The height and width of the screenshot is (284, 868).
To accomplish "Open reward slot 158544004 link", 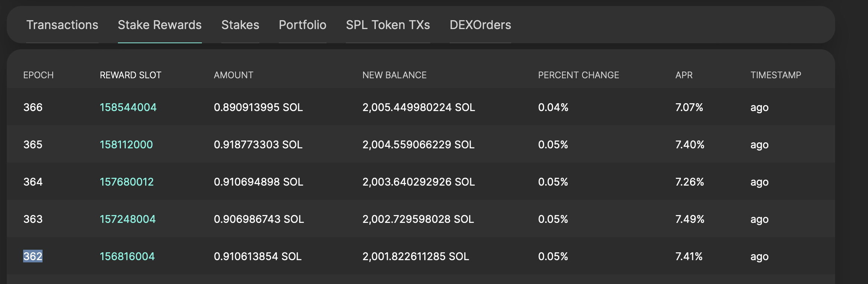I will click(128, 107).
